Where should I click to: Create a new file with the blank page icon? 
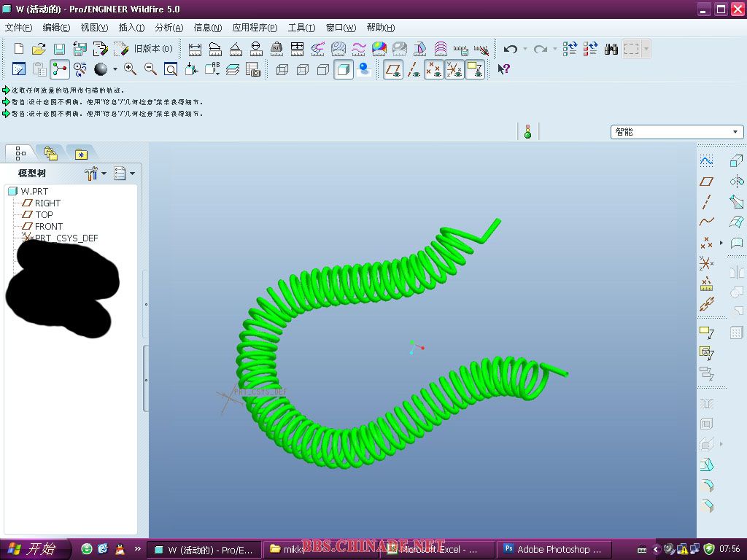pos(18,49)
